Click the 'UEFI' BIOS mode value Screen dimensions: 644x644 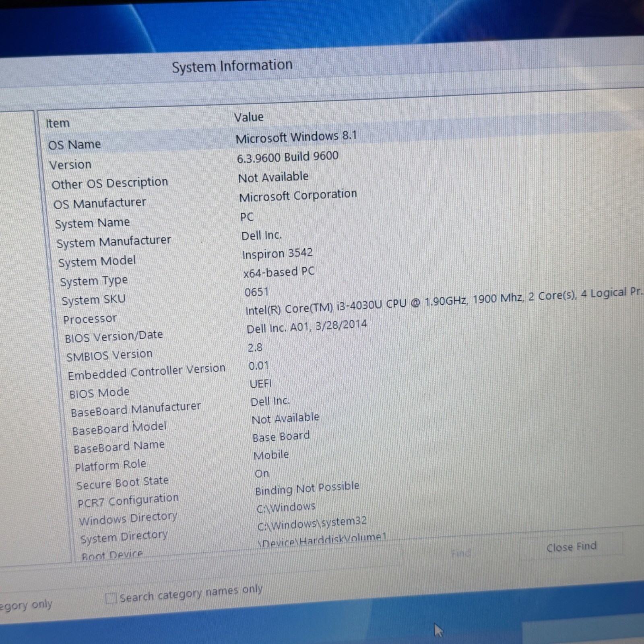point(260,384)
